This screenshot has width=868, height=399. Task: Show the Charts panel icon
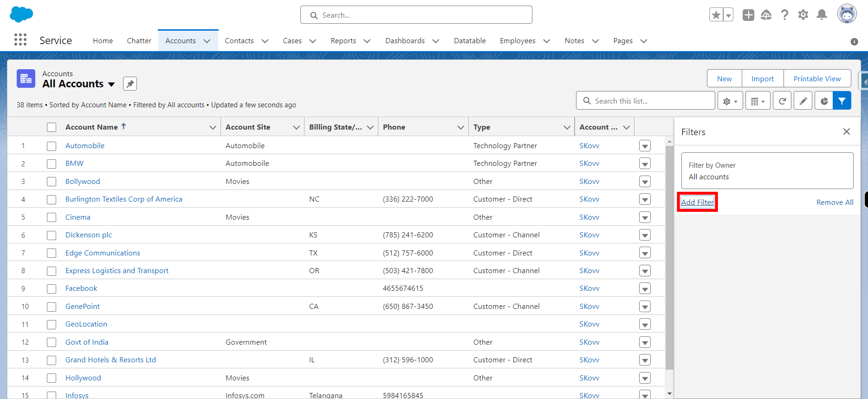[x=824, y=101]
